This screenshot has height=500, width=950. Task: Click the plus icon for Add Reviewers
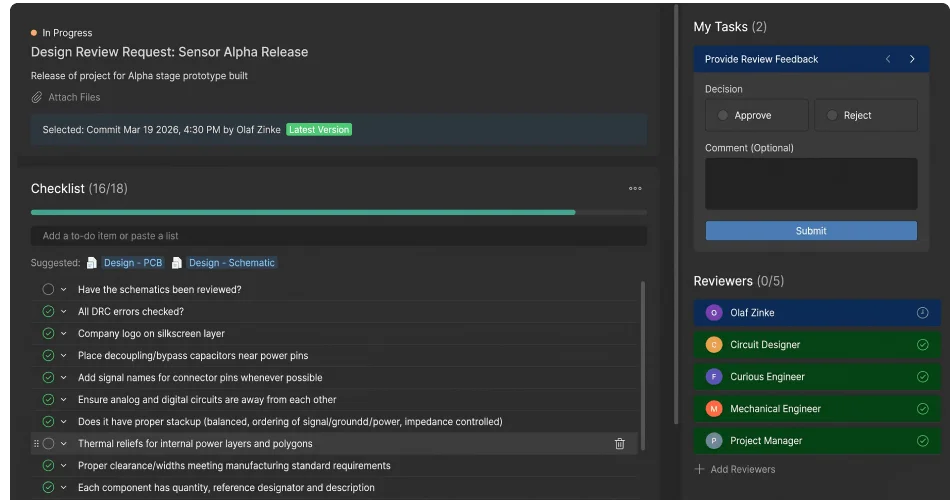tap(699, 469)
